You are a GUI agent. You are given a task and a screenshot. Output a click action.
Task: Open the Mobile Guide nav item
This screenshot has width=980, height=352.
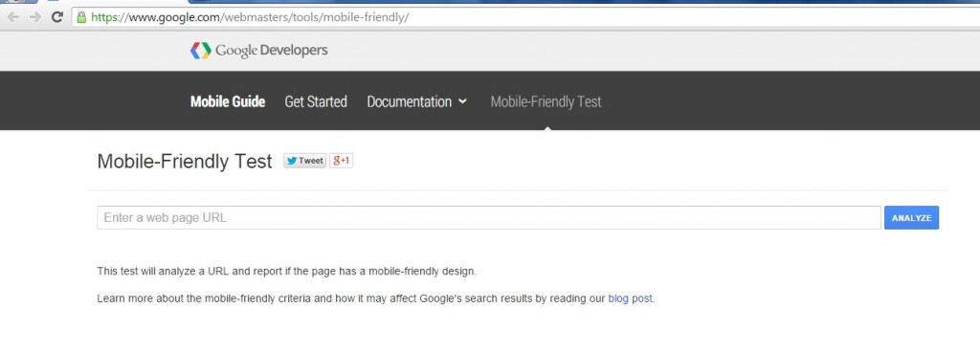click(x=228, y=101)
